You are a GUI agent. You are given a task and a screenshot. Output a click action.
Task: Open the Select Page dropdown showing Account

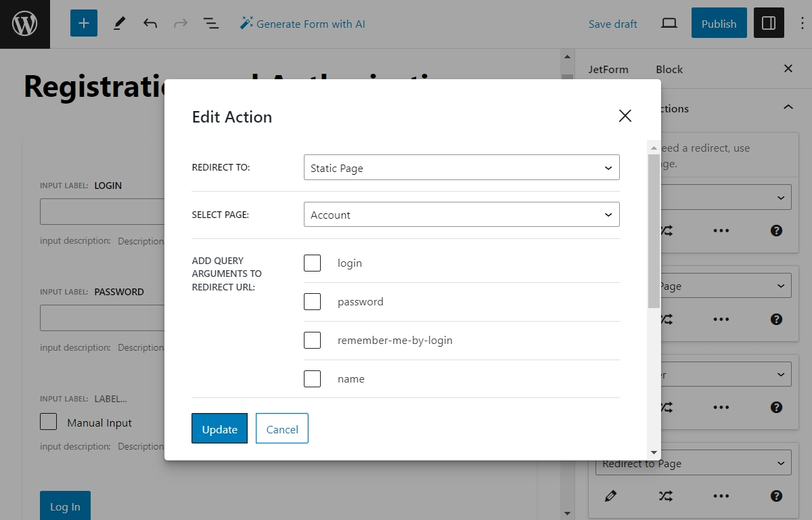(x=461, y=214)
